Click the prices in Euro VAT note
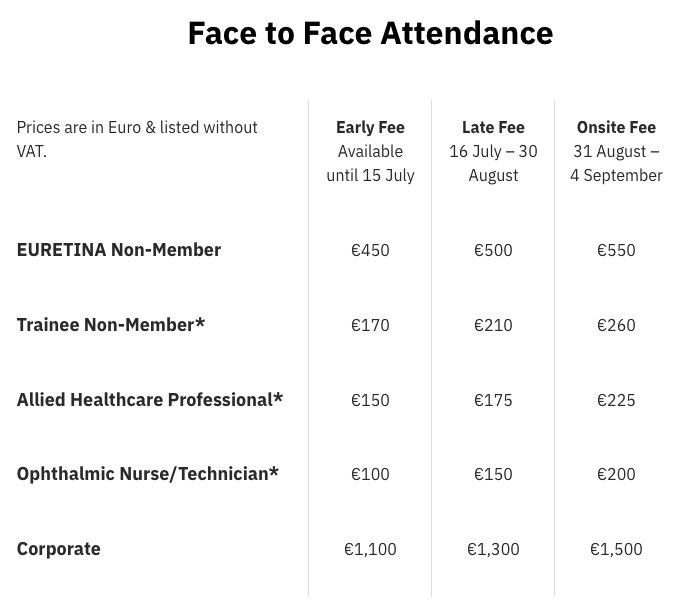The height and width of the screenshot is (603, 681). [x=137, y=139]
